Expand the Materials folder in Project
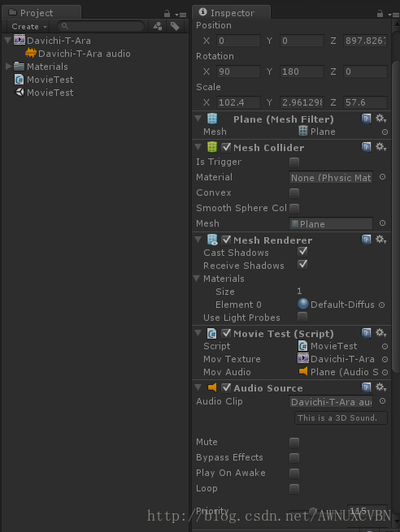 click(9, 66)
